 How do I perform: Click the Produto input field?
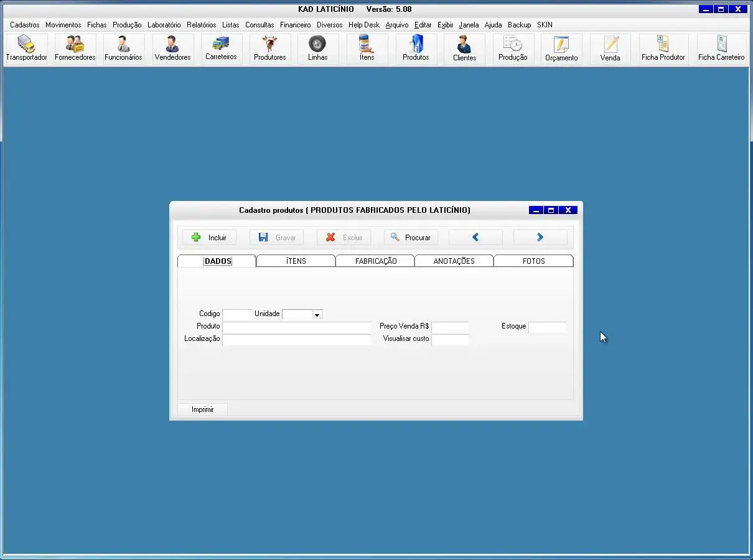pyautogui.click(x=297, y=327)
